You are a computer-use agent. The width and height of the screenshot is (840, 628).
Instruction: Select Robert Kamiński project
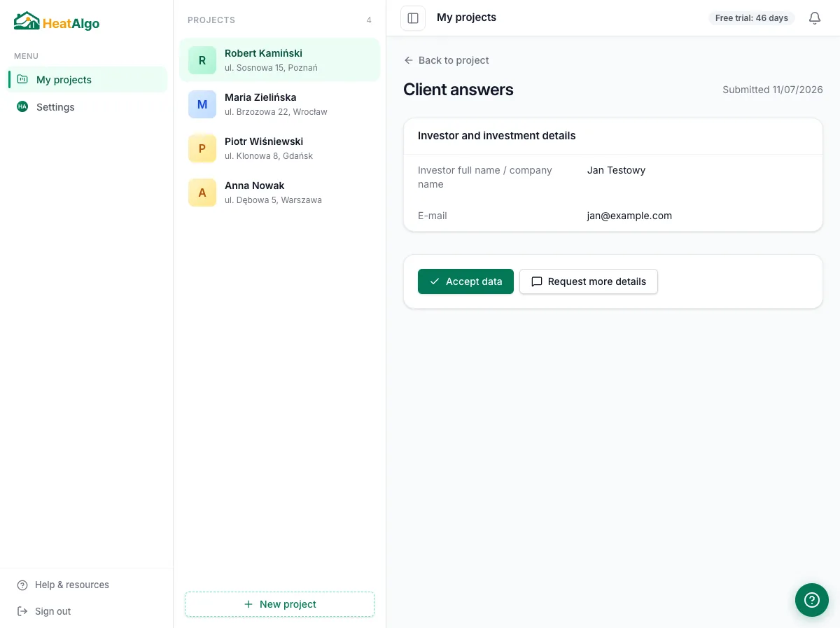pyautogui.click(x=279, y=60)
